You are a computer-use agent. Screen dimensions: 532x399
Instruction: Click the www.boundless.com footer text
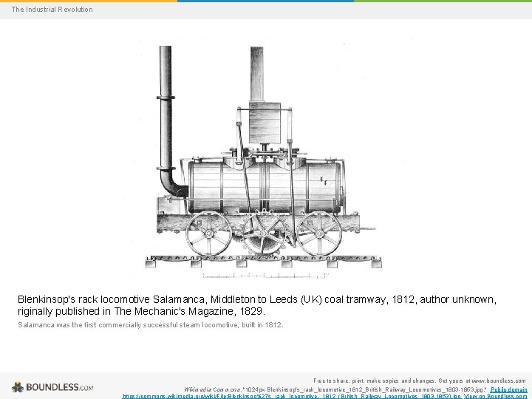499,381
